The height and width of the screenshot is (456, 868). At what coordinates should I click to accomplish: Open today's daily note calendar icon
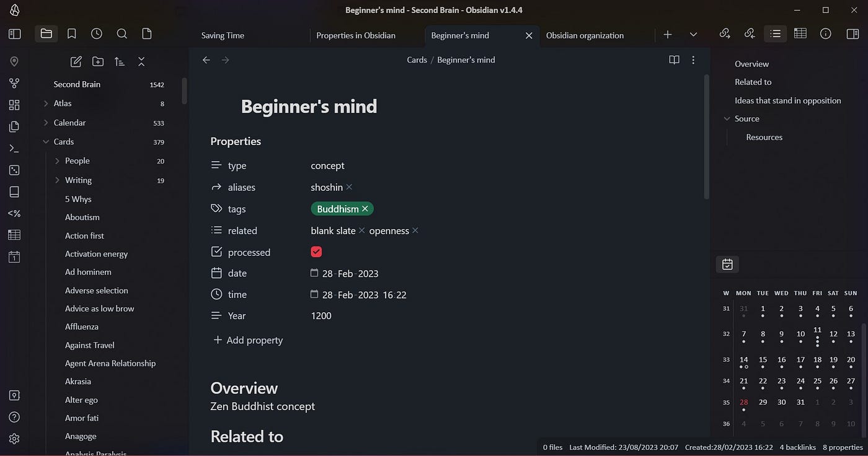tap(14, 256)
